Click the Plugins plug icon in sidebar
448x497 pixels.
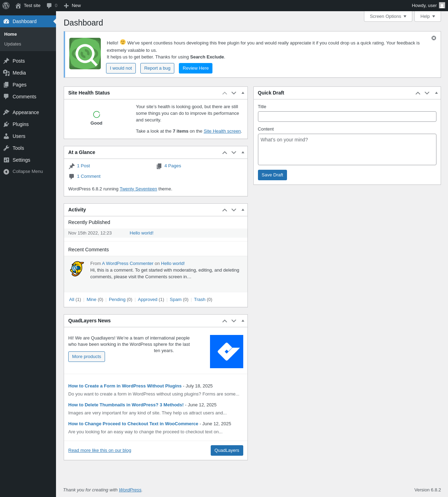6,124
